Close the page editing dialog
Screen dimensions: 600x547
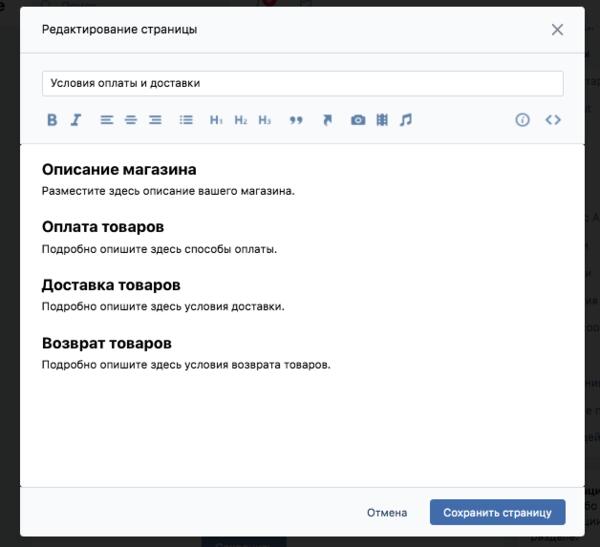tap(557, 29)
